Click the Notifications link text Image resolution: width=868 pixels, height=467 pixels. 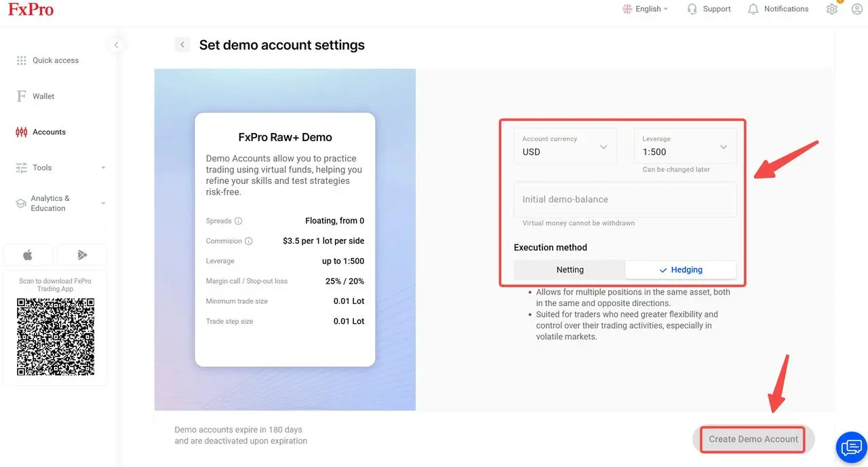pos(786,9)
